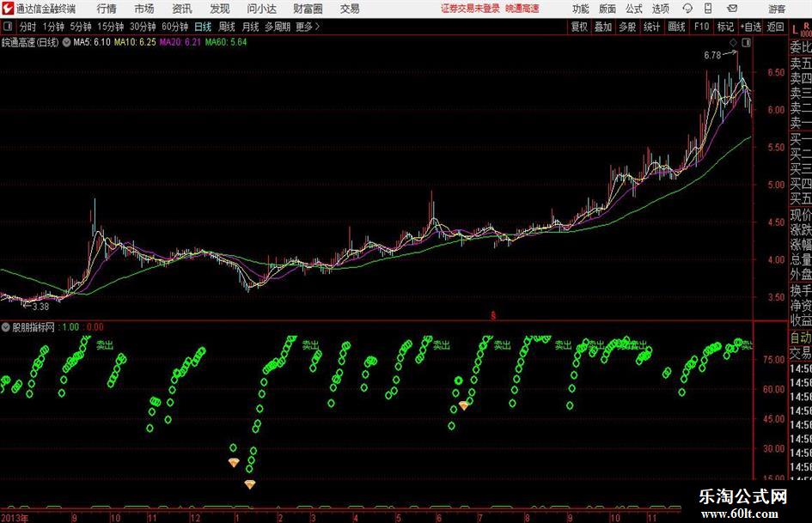Click the MA20: 6.21 value
The width and height of the screenshot is (812, 523).
[x=180, y=42]
